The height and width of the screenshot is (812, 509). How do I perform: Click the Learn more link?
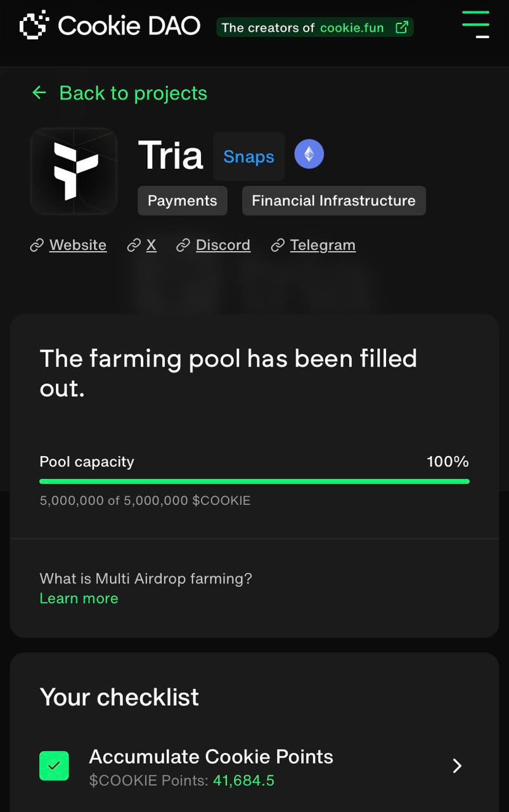pyautogui.click(x=79, y=598)
